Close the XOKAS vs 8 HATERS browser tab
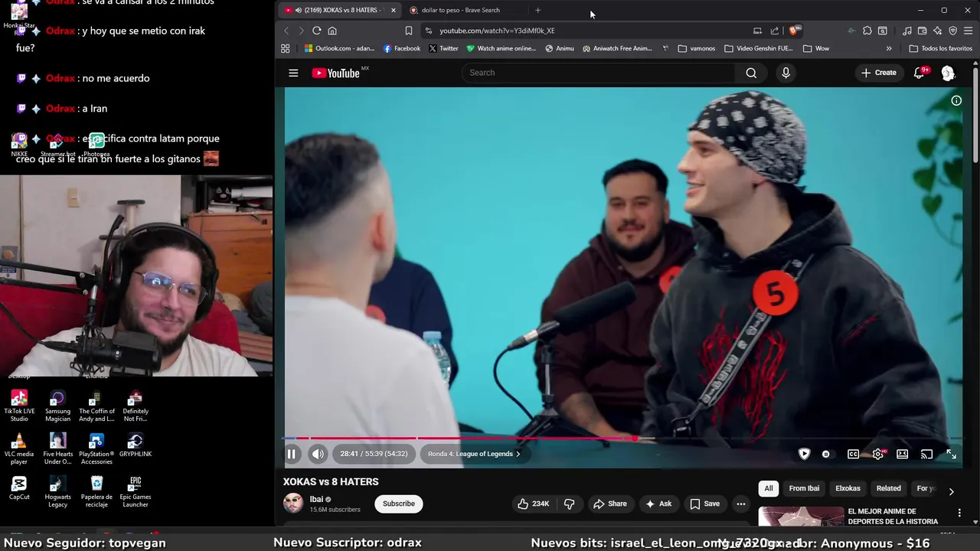 pos(394,10)
